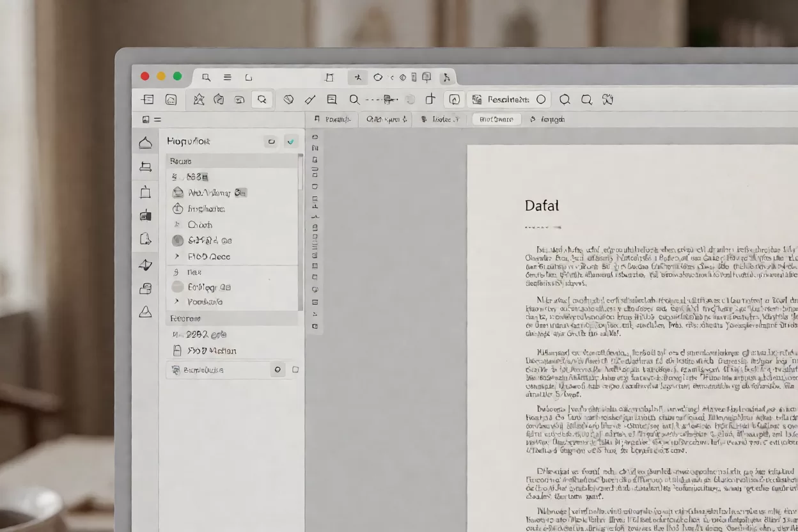Click the clock icon in the panel list
This screenshot has width=798, height=532.
(x=178, y=208)
